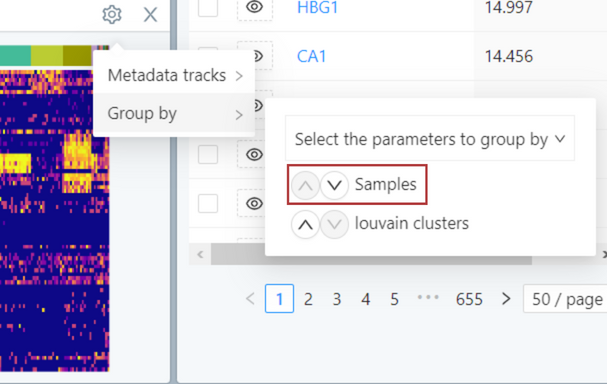
Task: Open the 50 / page size selector
Action: tap(565, 298)
